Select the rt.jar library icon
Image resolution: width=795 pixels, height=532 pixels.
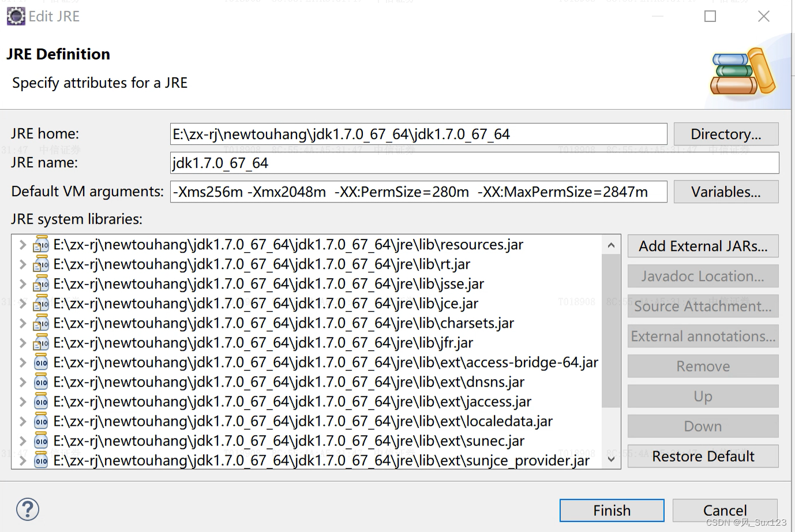tap(41, 264)
